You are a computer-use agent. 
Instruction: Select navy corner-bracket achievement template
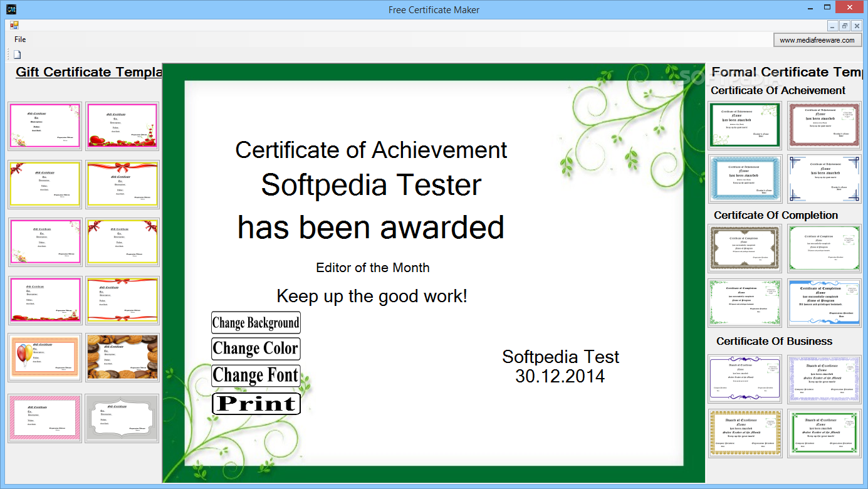(x=824, y=179)
